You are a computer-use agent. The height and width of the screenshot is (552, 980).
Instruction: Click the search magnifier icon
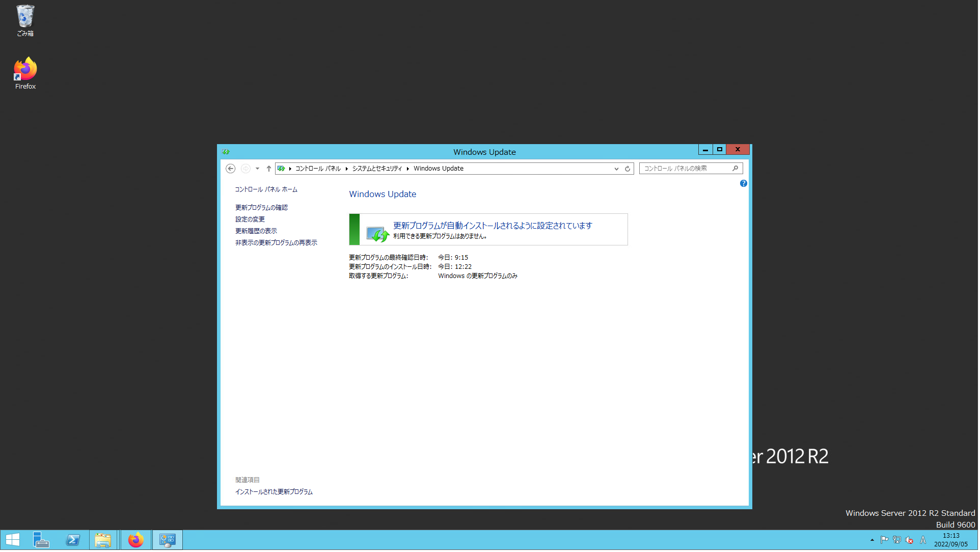737,169
